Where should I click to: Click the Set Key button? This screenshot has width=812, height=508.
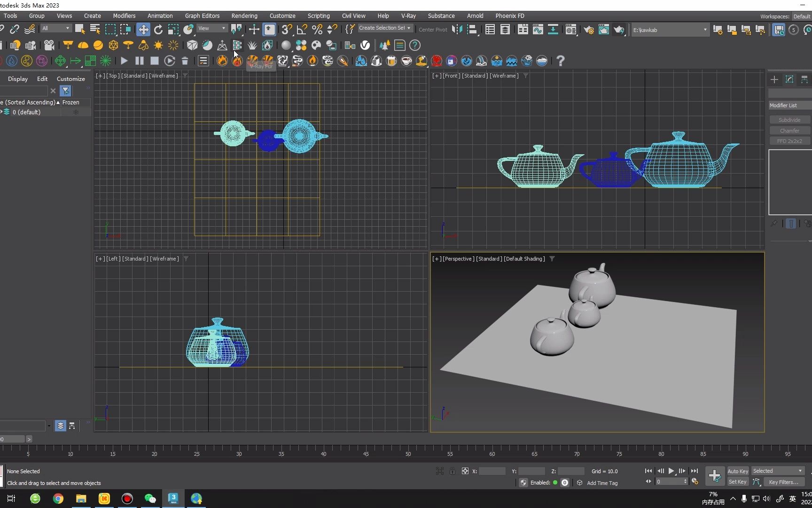pos(737,482)
